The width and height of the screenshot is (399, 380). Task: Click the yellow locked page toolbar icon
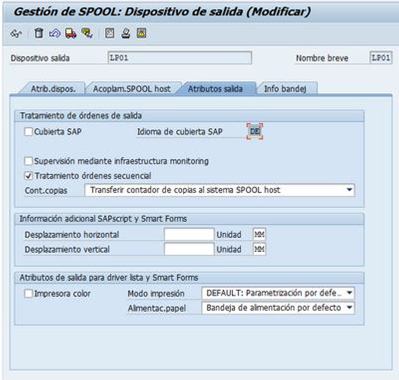pos(141,33)
